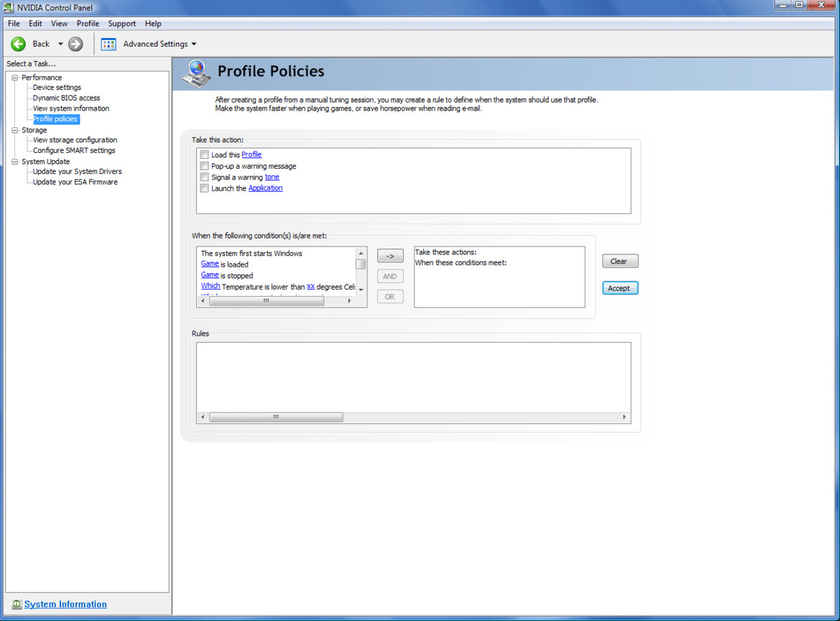Click the tone hyperlink
840x621 pixels.
tap(272, 177)
